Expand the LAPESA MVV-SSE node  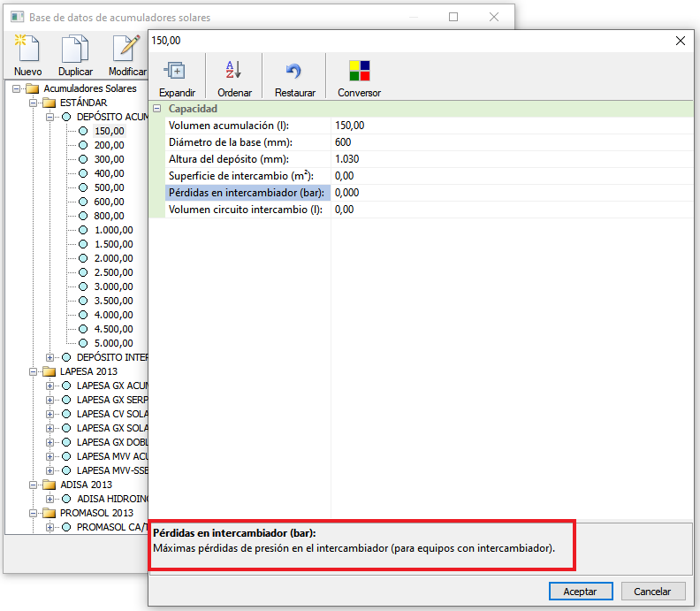click(50, 470)
